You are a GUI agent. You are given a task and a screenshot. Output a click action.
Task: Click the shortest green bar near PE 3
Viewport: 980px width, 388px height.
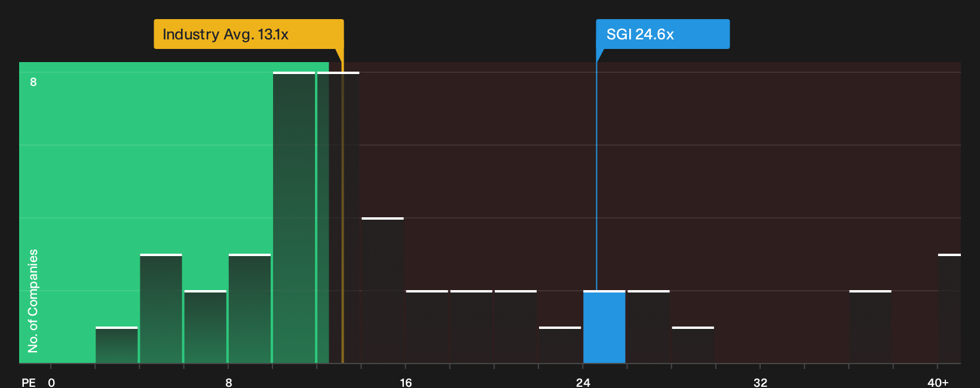pos(117,345)
